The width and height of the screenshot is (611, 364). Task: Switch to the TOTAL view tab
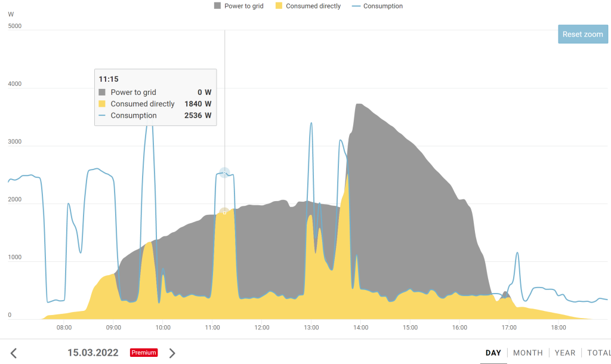(598, 353)
